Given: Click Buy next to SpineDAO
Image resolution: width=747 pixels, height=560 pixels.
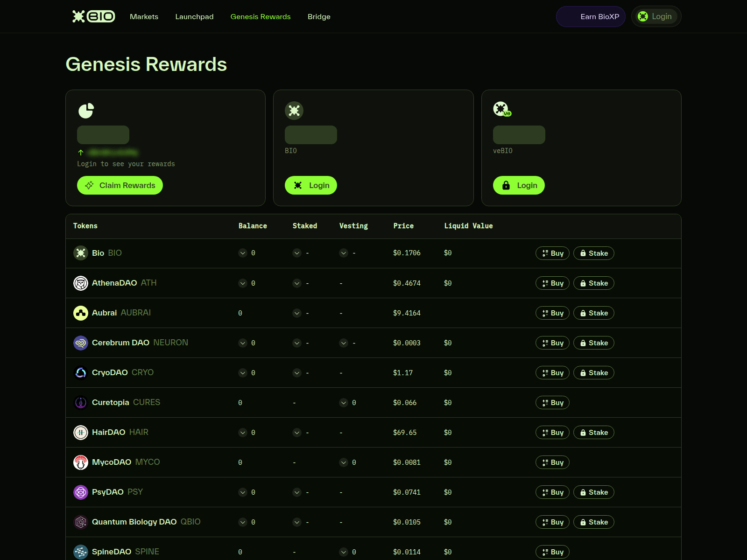Looking at the screenshot, I should coord(552,552).
